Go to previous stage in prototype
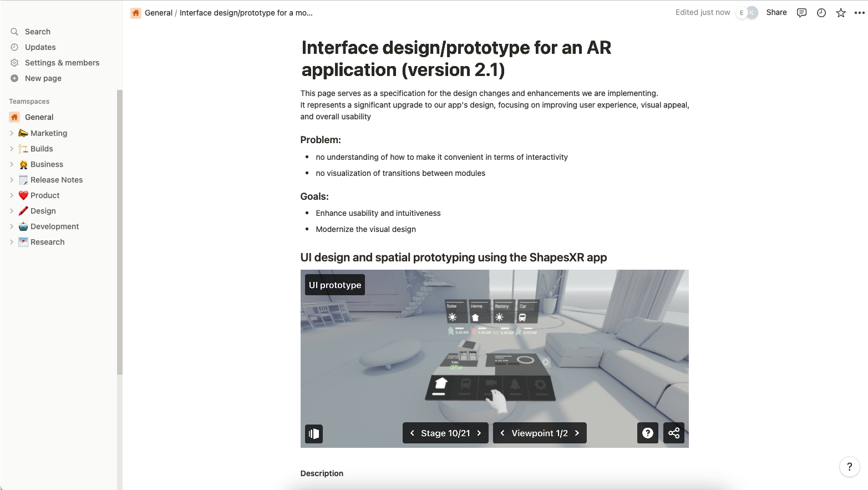868x490 pixels. click(x=412, y=433)
